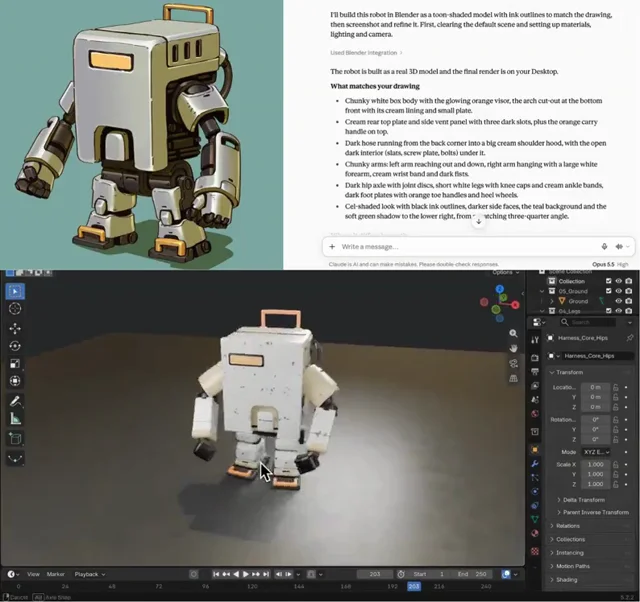Screen dimensions: 640x602
Task: Pin the Harness_Core_Hips properties panel
Action: point(630,338)
